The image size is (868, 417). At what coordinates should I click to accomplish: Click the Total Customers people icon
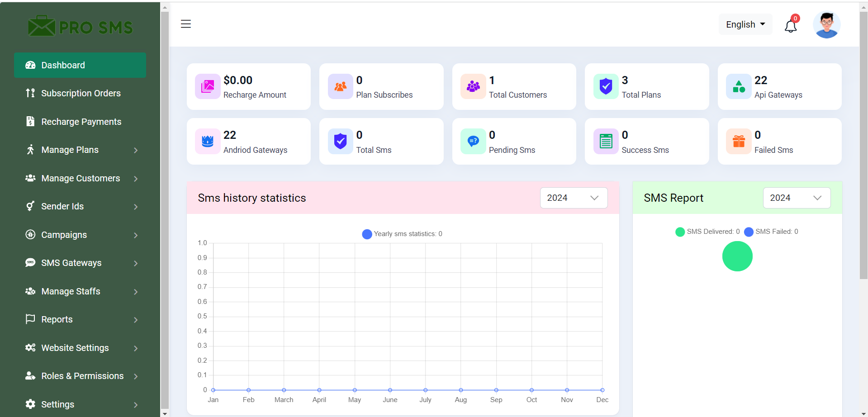click(473, 86)
